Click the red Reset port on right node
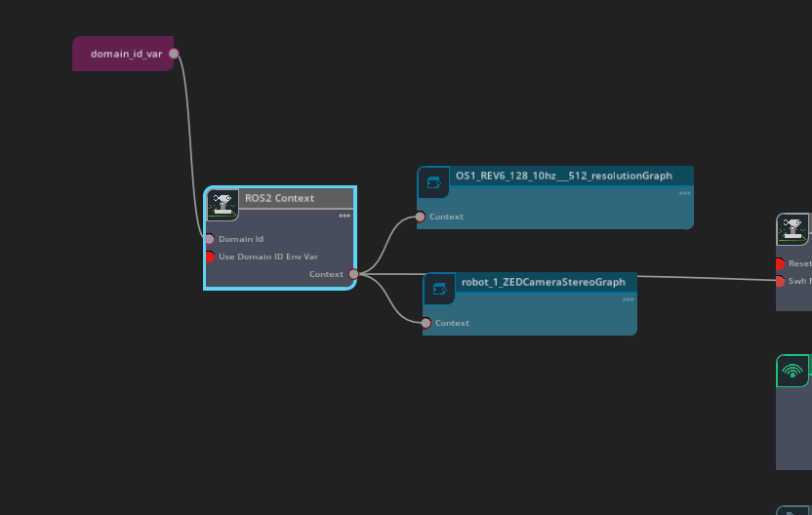This screenshot has width=812, height=515. coord(780,263)
